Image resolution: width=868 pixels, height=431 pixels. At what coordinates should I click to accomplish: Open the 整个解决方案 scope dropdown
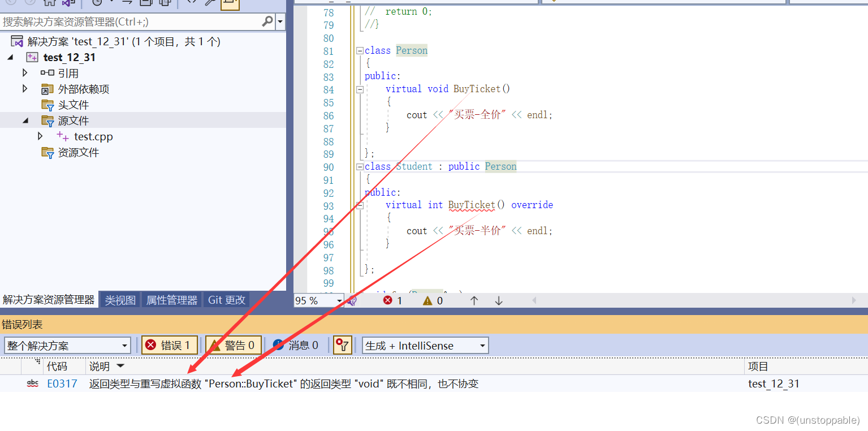point(67,346)
